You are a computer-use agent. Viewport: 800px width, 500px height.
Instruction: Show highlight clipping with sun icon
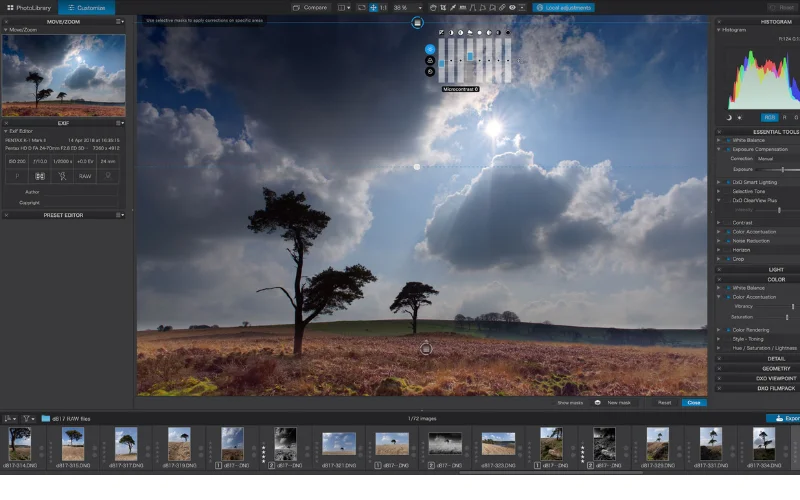(x=739, y=117)
